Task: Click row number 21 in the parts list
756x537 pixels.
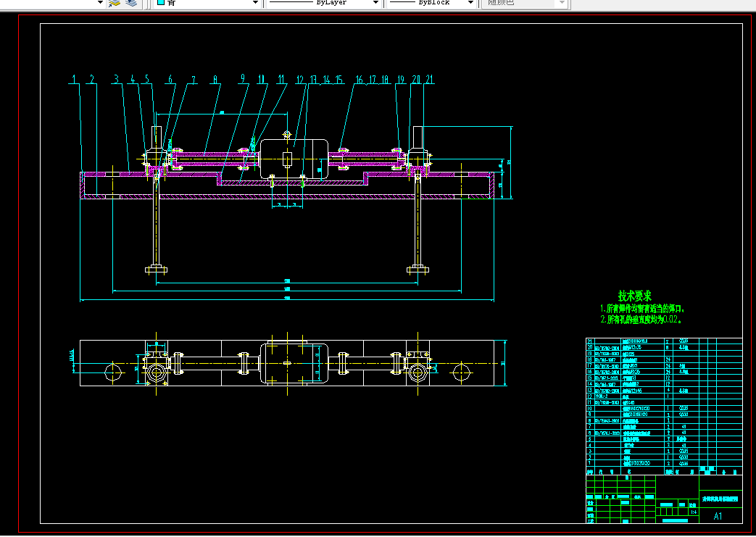Action: pyautogui.click(x=589, y=341)
